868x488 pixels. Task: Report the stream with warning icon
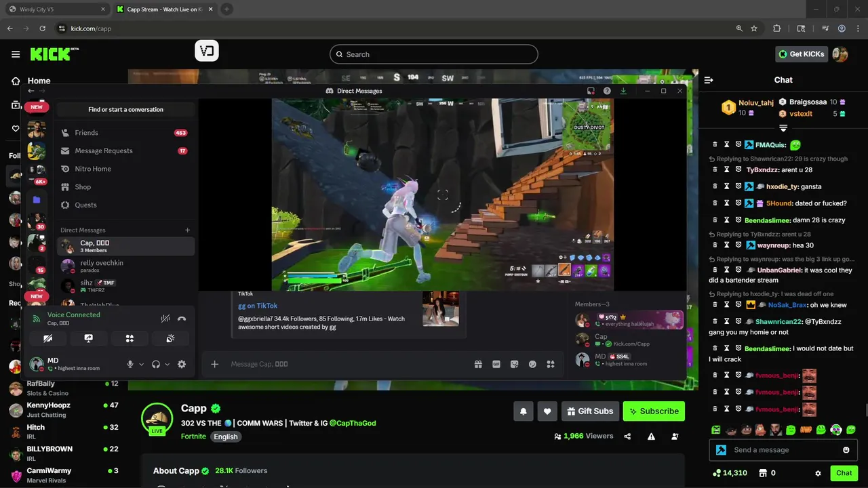click(x=651, y=436)
